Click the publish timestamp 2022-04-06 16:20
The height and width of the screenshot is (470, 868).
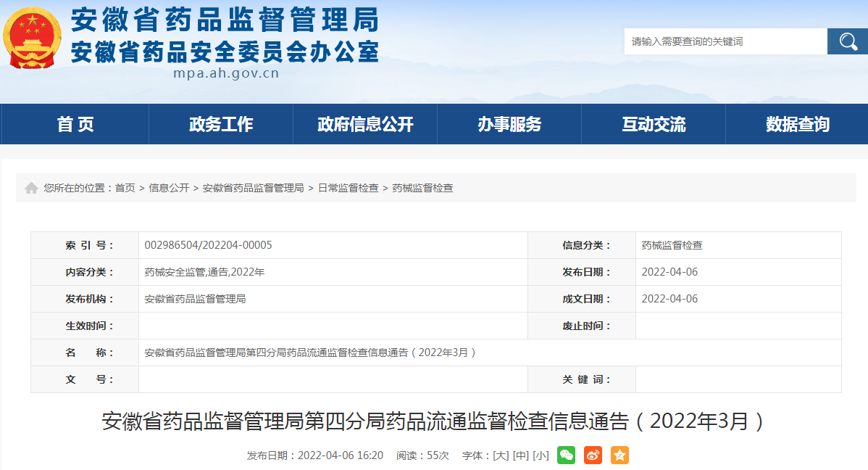point(341,455)
